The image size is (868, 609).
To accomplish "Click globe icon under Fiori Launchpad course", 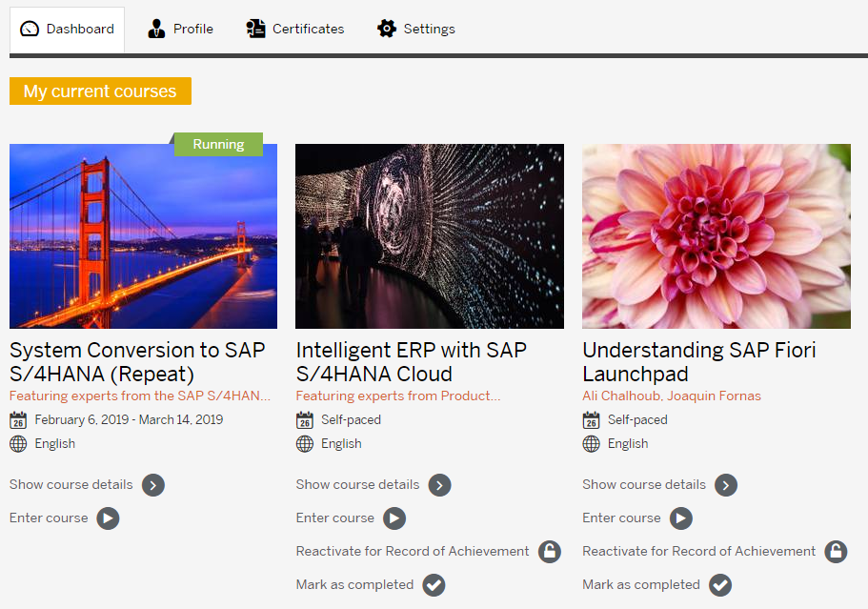I will coord(592,444).
